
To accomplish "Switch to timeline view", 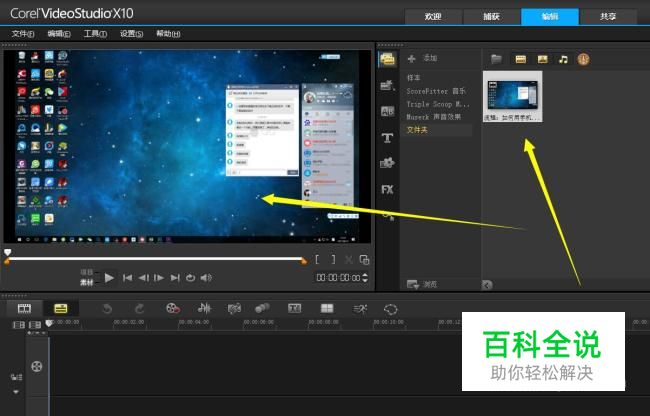I will click(61, 309).
